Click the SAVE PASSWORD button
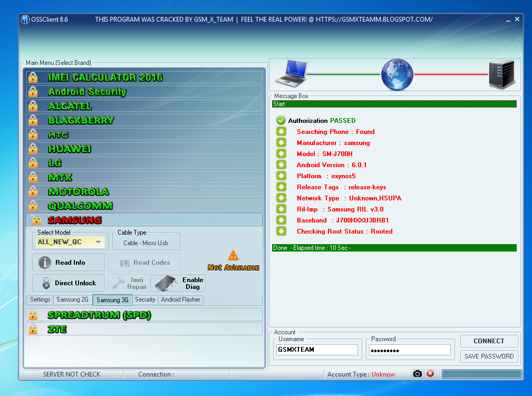Image resolution: width=532 pixels, height=396 pixels. (489, 356)
